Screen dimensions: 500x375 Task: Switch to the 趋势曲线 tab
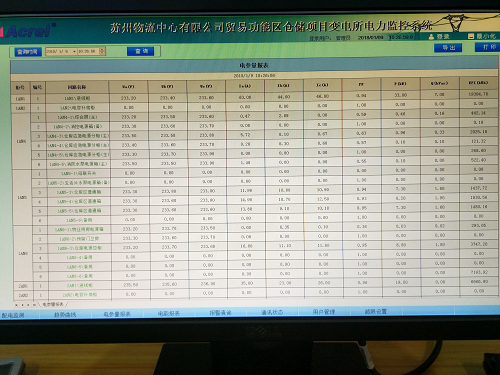pyautogui.click(x=65, y=314)
